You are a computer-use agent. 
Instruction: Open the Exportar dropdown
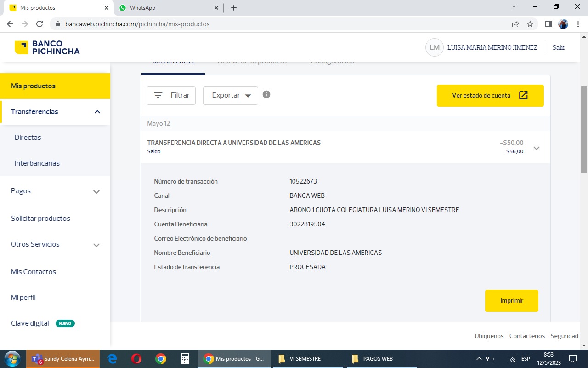tap(231, 96)
